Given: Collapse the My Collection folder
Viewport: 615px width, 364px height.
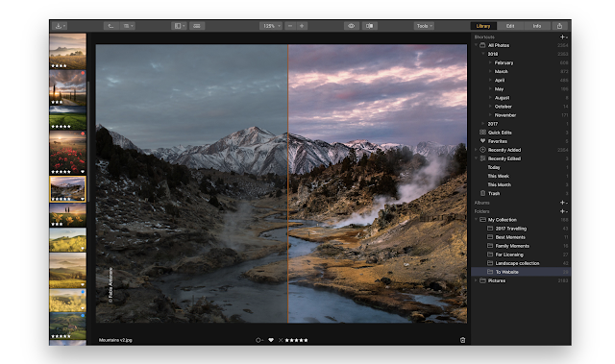Looking at the screenshot, I should [x=477, y=219].
